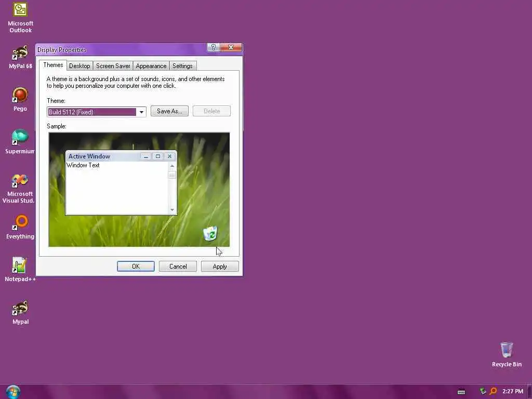The image size is (532, 399).
Task: Click the recycle bin in theme sample preview
Action: [x=210, y=233]
